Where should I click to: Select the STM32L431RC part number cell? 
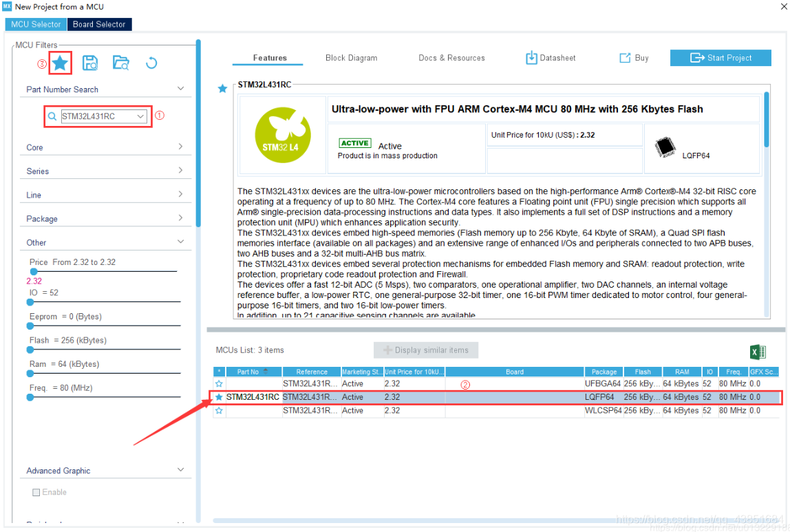[x=253, y=397]
